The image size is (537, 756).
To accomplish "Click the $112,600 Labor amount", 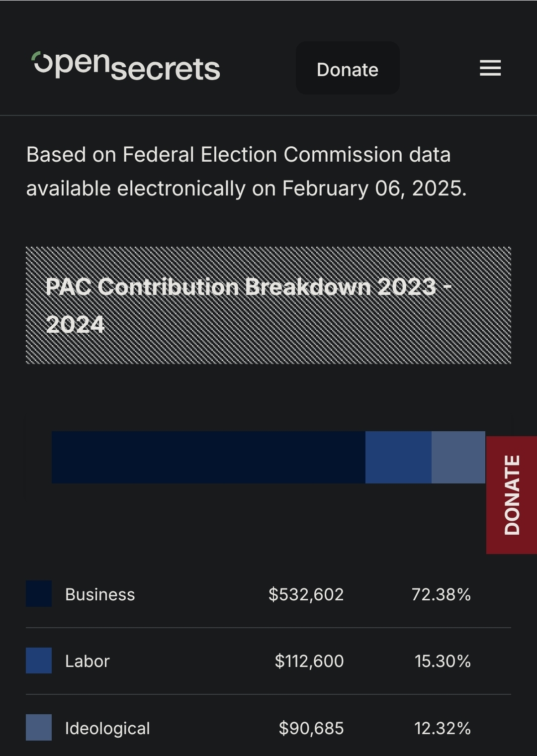I will tap(309, 661).
